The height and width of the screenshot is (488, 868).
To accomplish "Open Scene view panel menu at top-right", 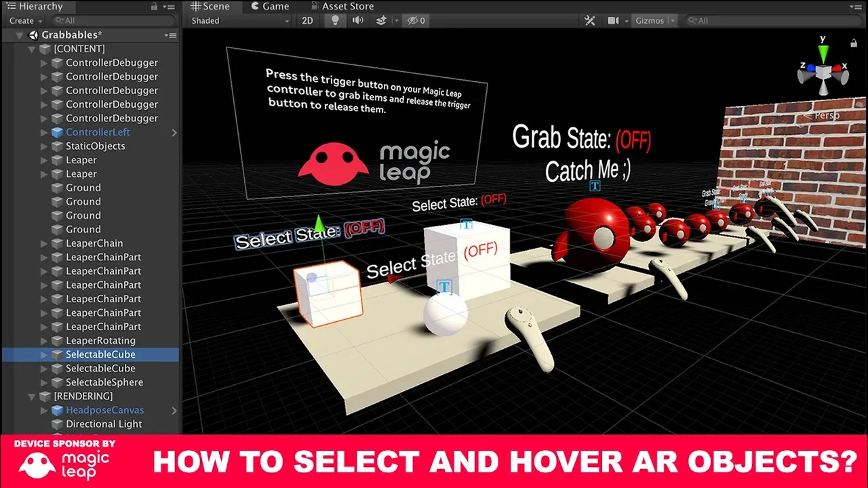I will (x=857, y=6).
